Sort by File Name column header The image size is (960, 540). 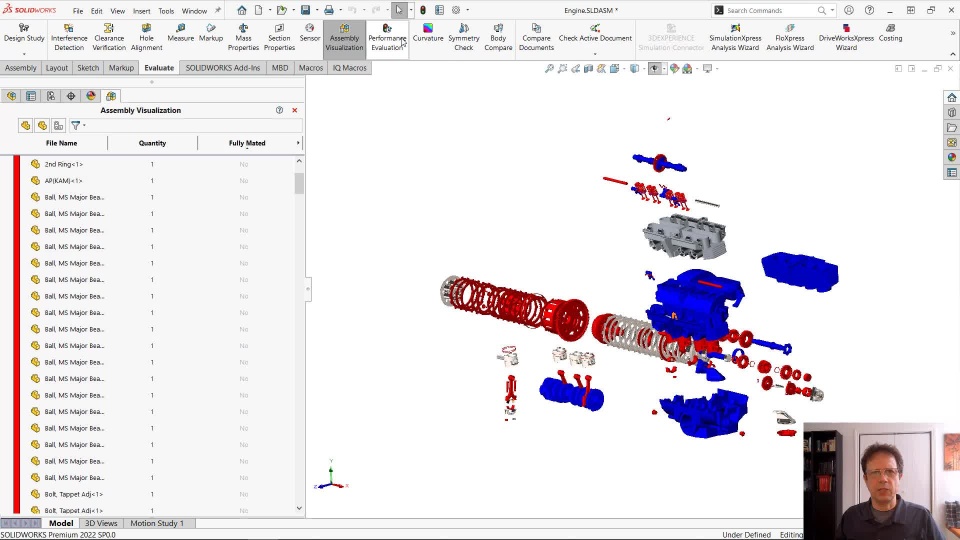61,143
